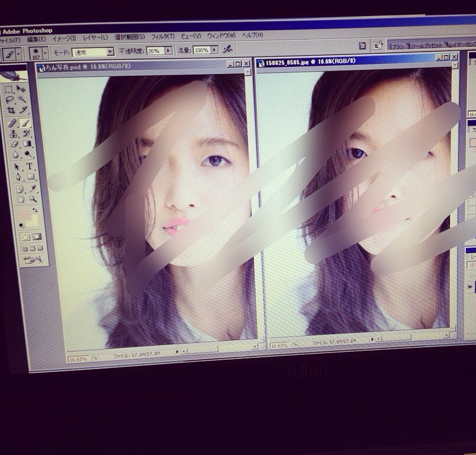Select the Gradient tool
This screenshot has height=455, width=476.
[x=27, y=143]
